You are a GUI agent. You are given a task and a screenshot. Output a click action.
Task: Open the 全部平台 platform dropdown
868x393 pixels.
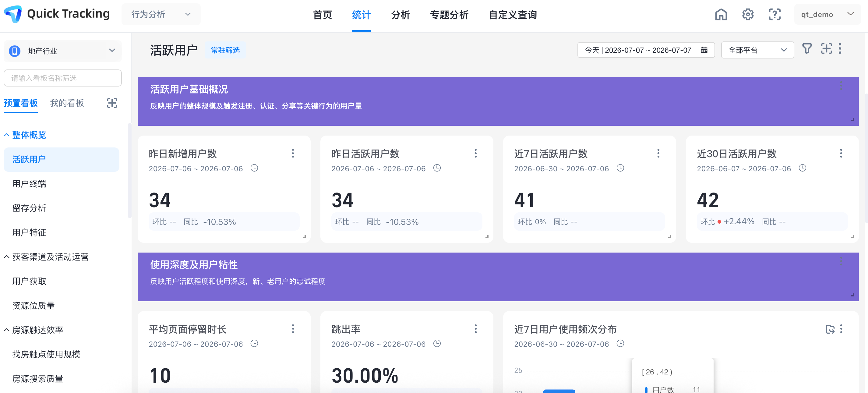click(x=757, y=50)
